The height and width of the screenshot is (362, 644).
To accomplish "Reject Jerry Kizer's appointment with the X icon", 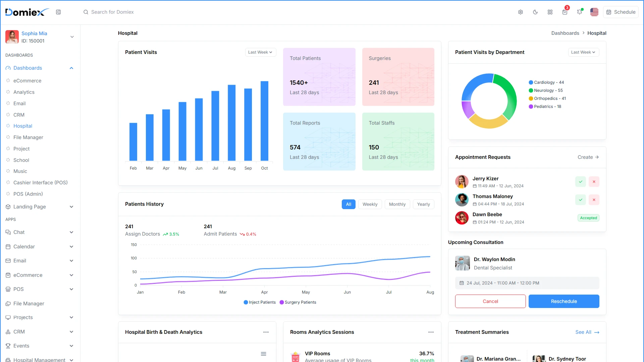I will pyautogui.click(x=594, y=182).
